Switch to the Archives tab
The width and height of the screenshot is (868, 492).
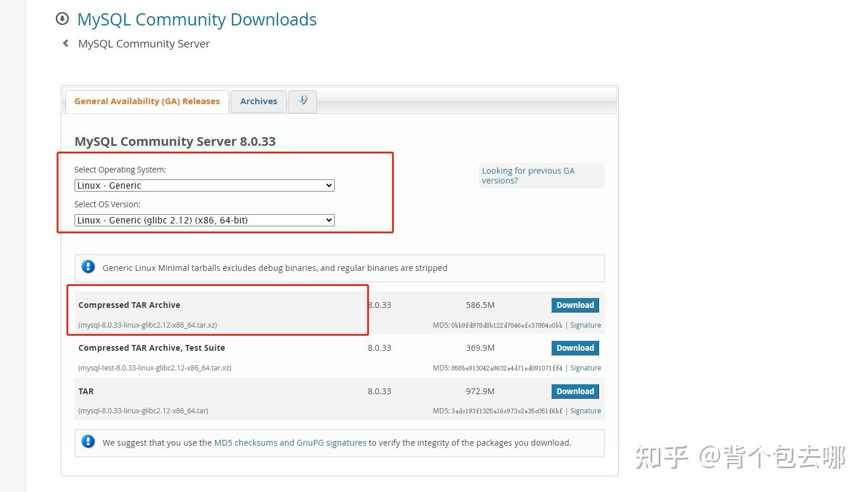point(258,101)
